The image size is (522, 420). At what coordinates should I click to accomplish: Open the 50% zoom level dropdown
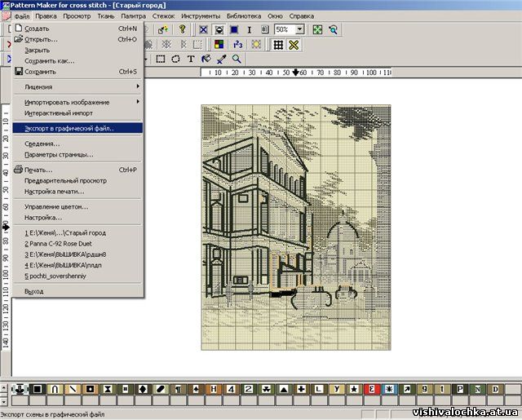[299, 29]
